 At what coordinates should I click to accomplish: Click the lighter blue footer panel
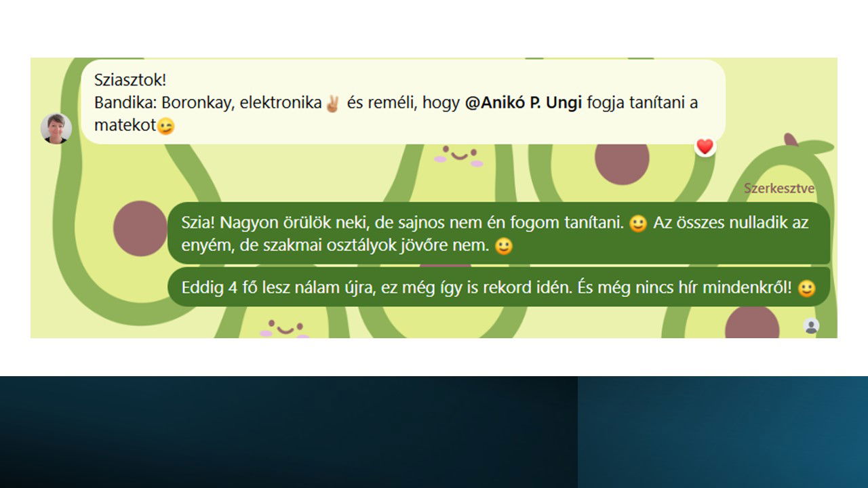coord(723,432)
